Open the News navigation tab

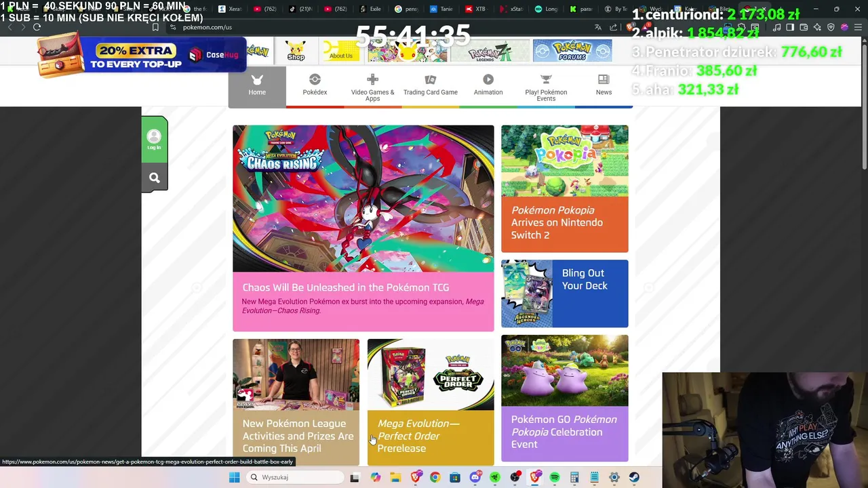604,86
